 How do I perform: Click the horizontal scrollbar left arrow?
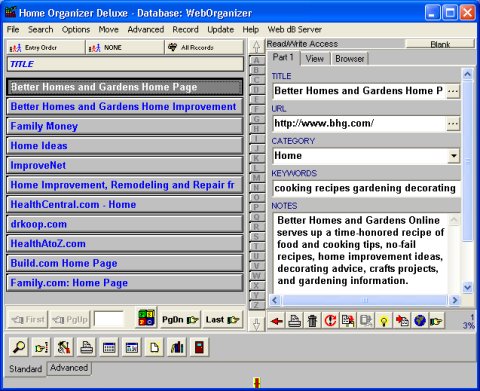[275, 300]
